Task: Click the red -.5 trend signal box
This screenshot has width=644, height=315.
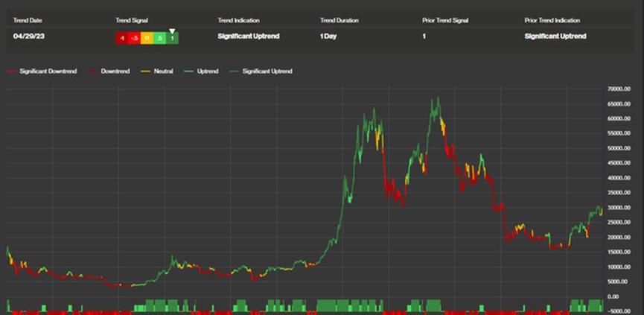Action: point(134,38)
